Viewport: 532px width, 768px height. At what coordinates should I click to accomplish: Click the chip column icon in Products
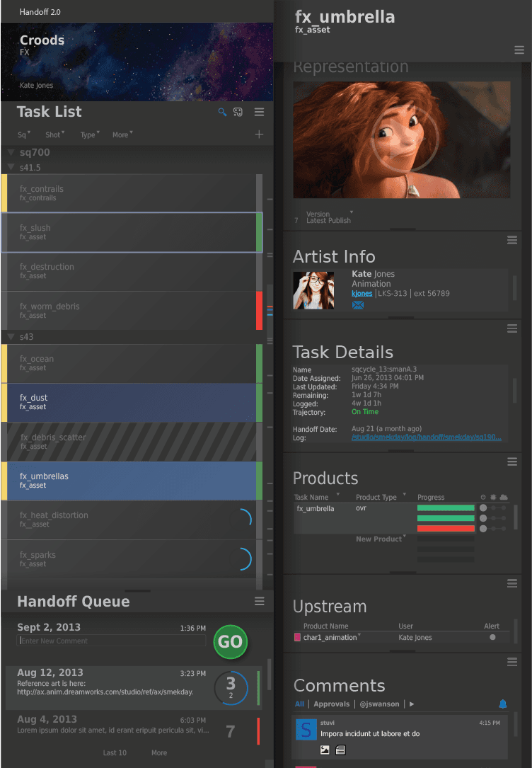(x=493, y=497)
